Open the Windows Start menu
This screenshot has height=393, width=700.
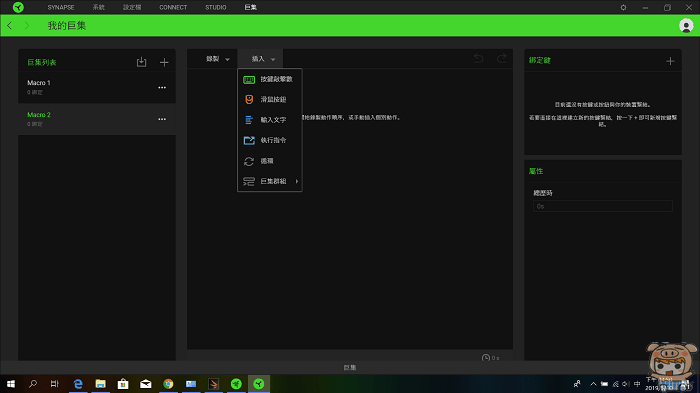point(11,384)
